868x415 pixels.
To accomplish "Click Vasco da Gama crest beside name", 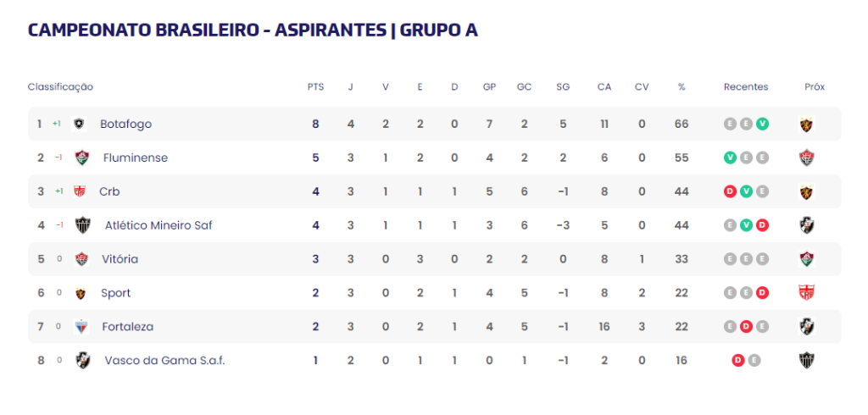I will (x=83, y=360).
